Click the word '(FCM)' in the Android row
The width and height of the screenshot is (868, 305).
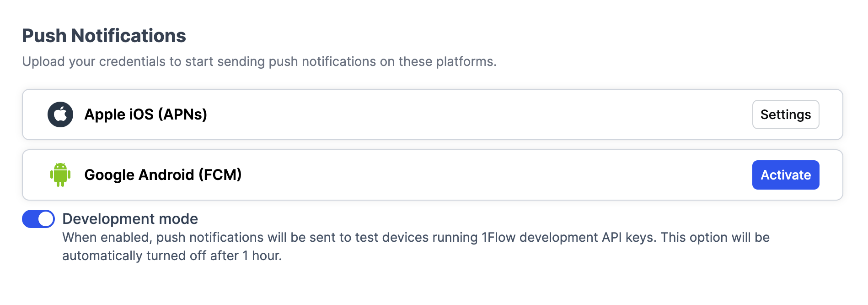coord(220,175)
